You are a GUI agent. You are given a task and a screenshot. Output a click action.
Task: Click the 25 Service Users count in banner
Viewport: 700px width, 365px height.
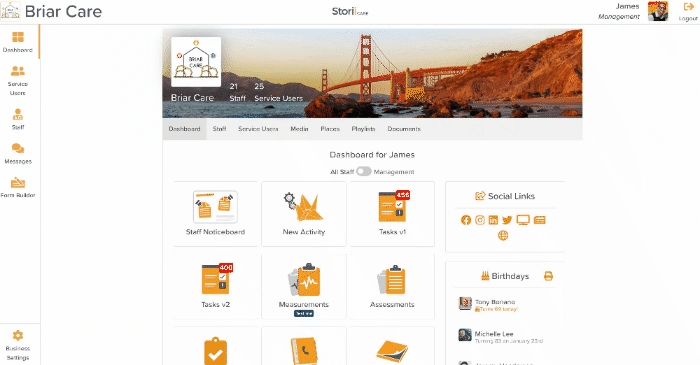tap(279, 92)
